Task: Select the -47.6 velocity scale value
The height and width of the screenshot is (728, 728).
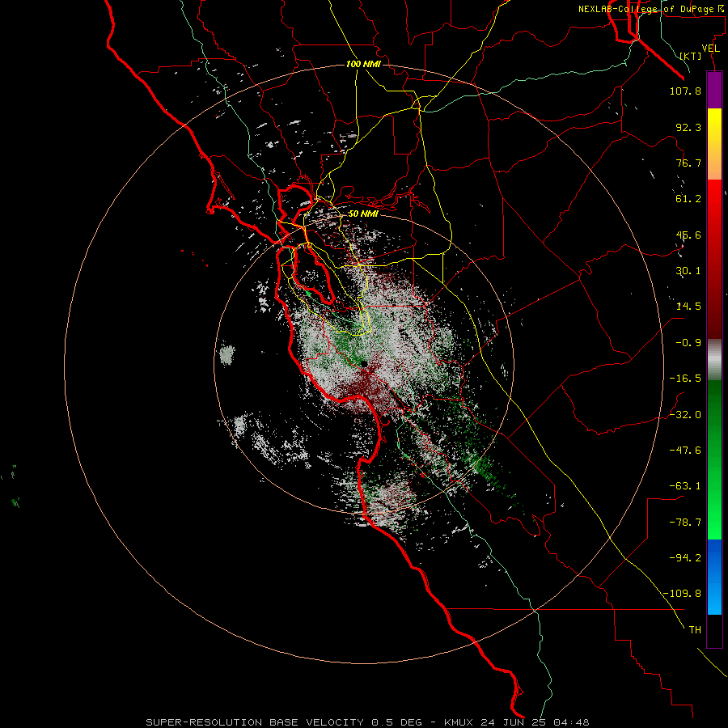Action: coord(685,451)
